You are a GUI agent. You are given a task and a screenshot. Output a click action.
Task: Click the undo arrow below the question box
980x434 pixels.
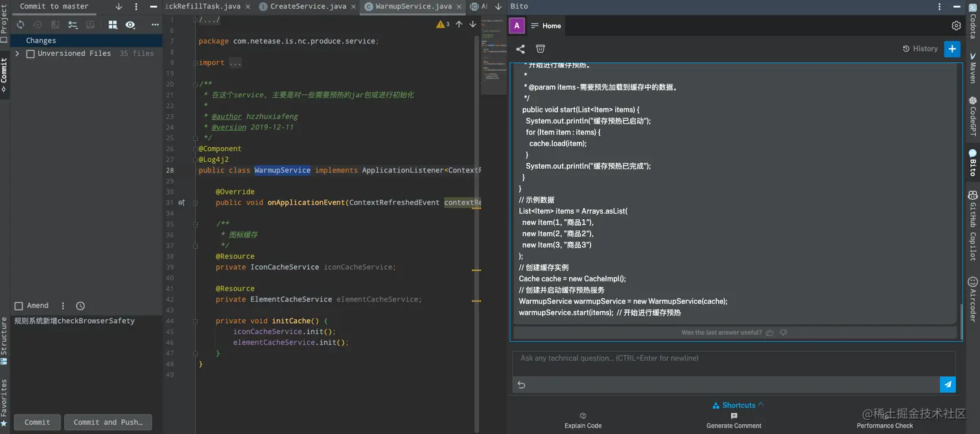[x=521, y=385]
